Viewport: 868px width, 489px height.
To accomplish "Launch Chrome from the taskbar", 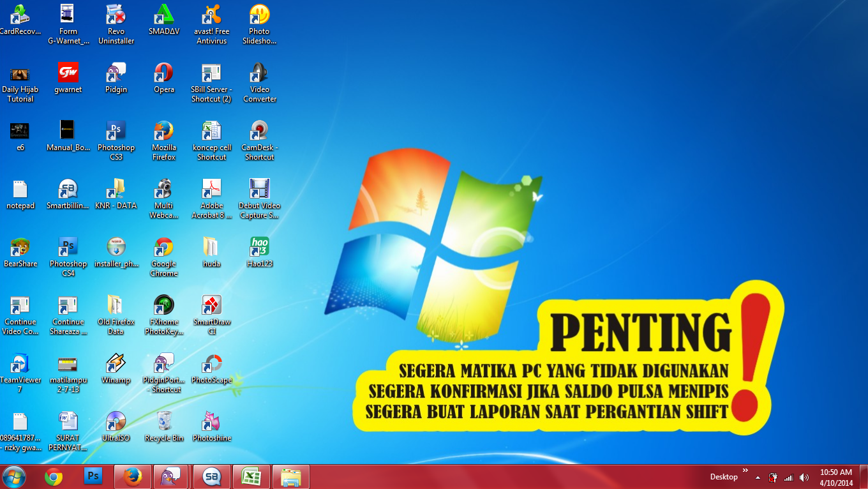I will coord(54,477).
